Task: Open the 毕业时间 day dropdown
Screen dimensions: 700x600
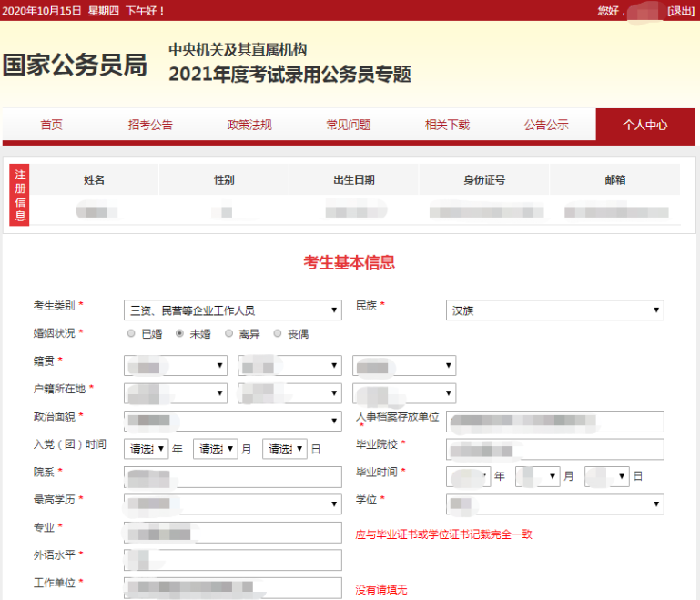Action: [607, 476]
